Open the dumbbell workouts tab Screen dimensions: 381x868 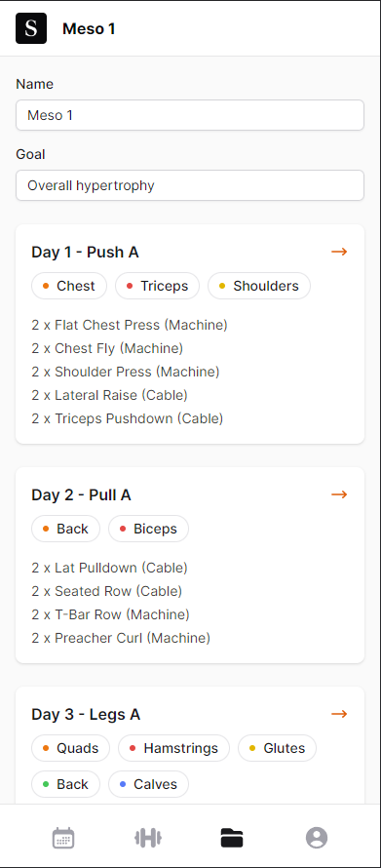pyautogui.click(x=148, y=838)
